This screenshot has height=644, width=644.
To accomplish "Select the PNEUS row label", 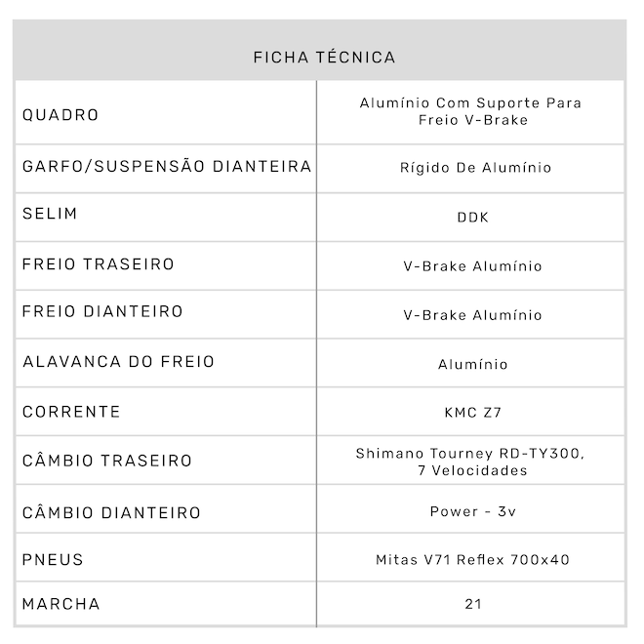I will point(54,559).
